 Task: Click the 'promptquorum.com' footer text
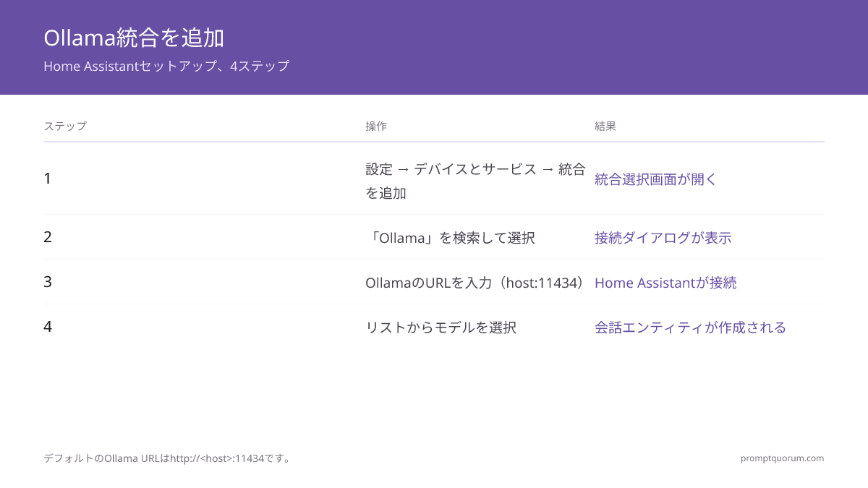click(782, 458)
